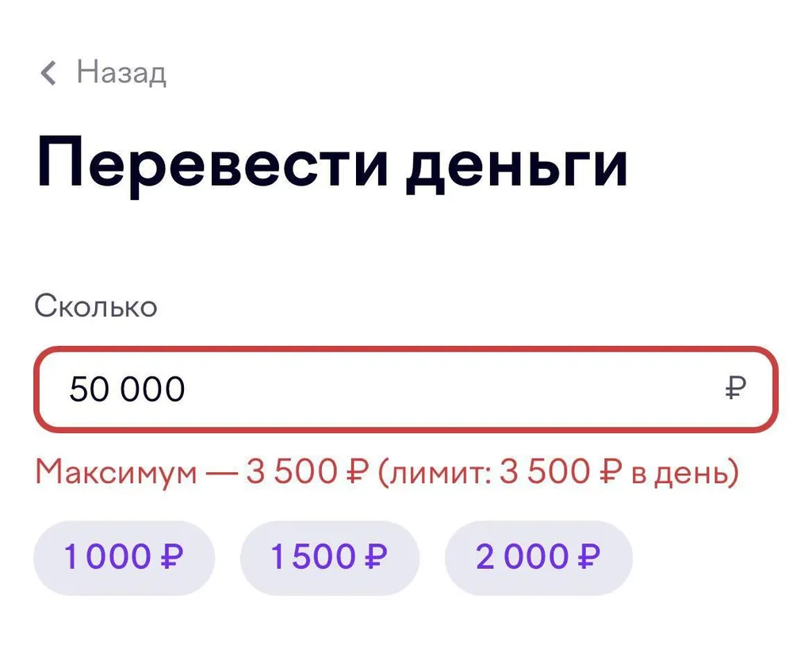Screen dimensions: 812x668
Task: Click the Сколько field label
Action: tap(96, 306)
